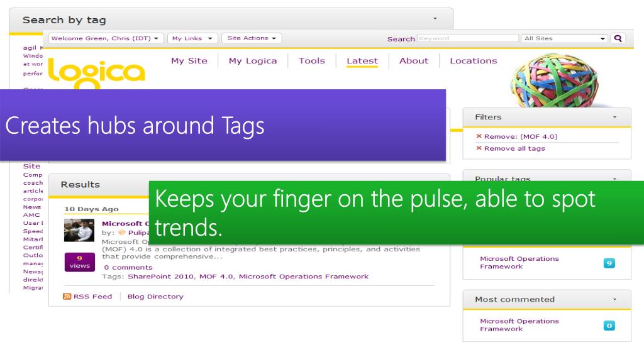This screenshot has height=362, width=644.
Task: Open the My Site tab
Action: coord(189,61)
